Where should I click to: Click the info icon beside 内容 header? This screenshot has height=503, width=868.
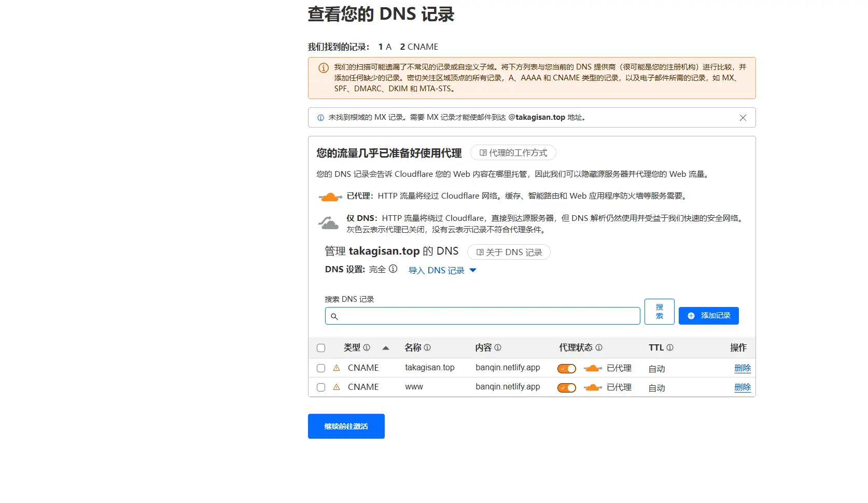pyautogui.click(x=498, y=347)
